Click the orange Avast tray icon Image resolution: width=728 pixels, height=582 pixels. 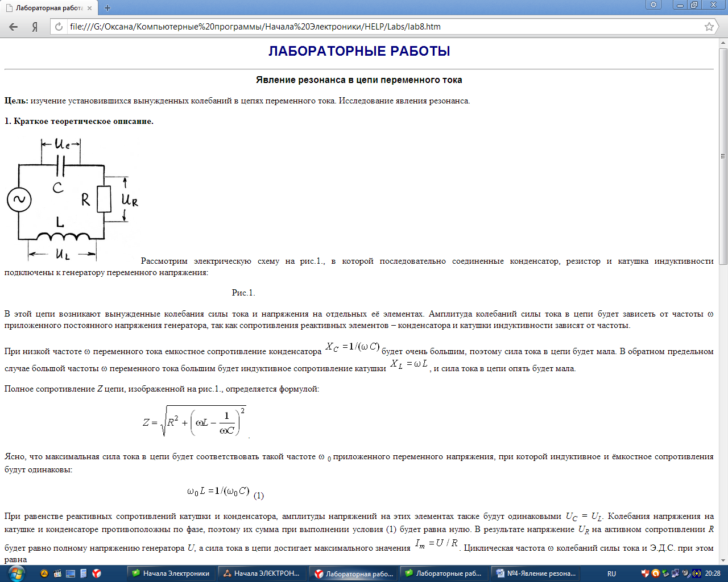655,573
